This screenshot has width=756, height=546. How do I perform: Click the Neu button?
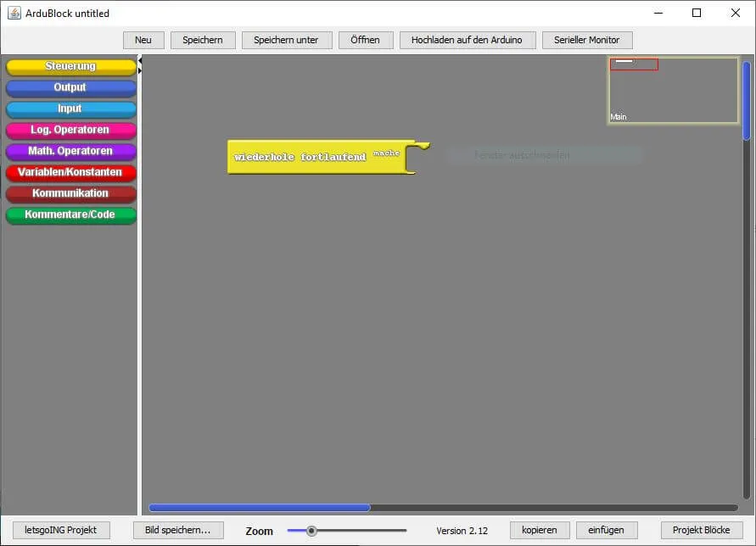[143, 40]
